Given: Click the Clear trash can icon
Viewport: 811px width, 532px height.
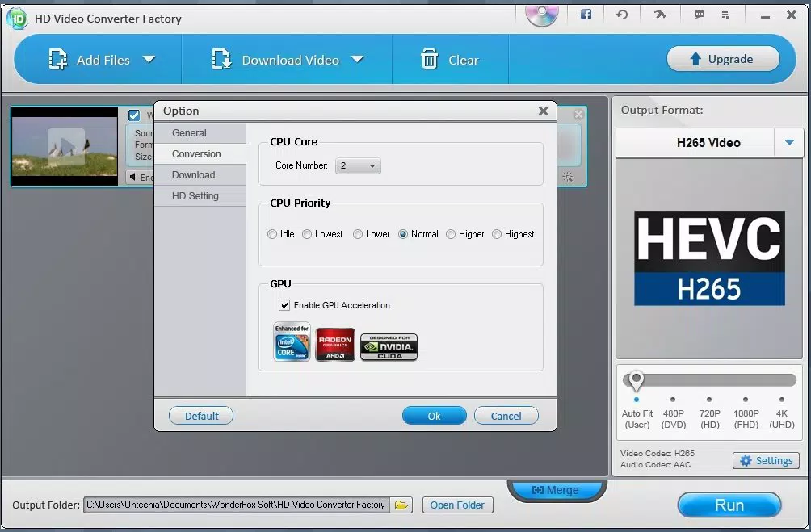Looking at the screenshot, I should pos(429,60).
